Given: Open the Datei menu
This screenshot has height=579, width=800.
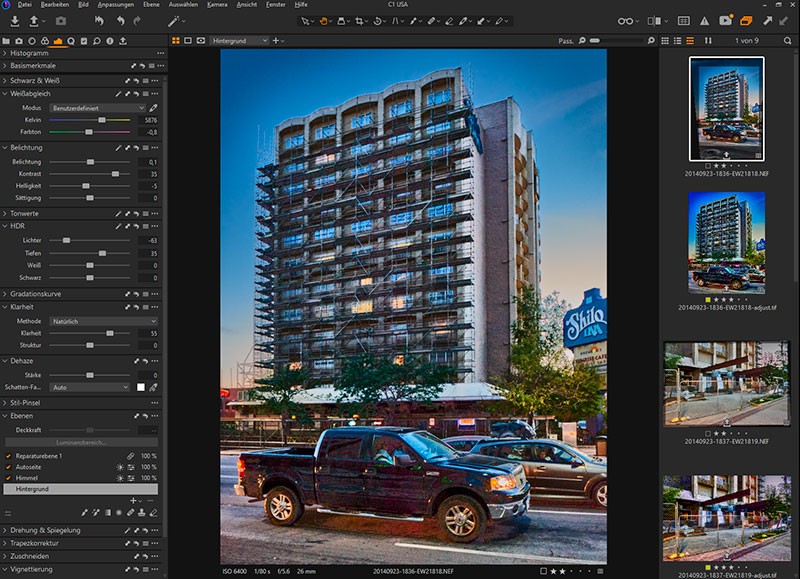Looking at the screenshot, I should tap(24, 5).
